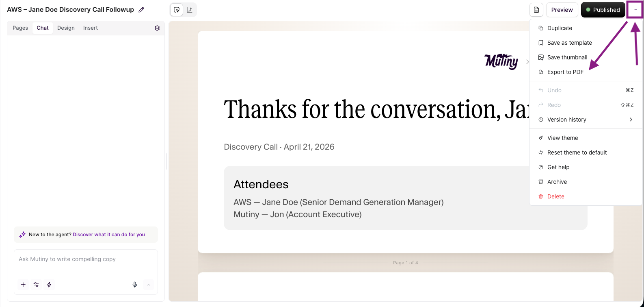Click the sparkle agent icon
644x307 pixels.
(22, 235)
